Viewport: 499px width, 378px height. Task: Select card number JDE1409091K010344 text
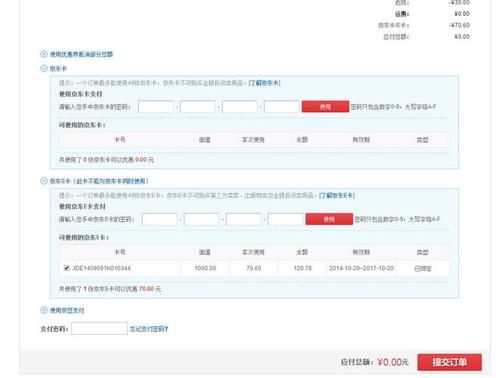(101, 268)
